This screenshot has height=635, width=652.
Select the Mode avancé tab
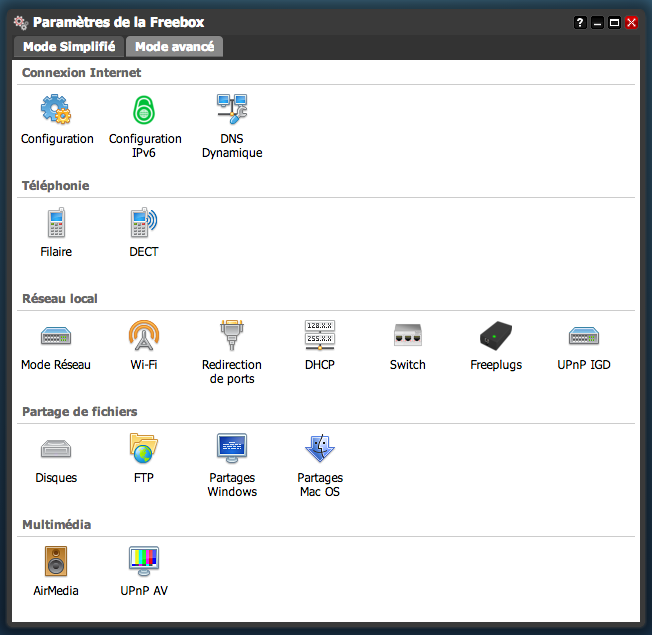175,47
